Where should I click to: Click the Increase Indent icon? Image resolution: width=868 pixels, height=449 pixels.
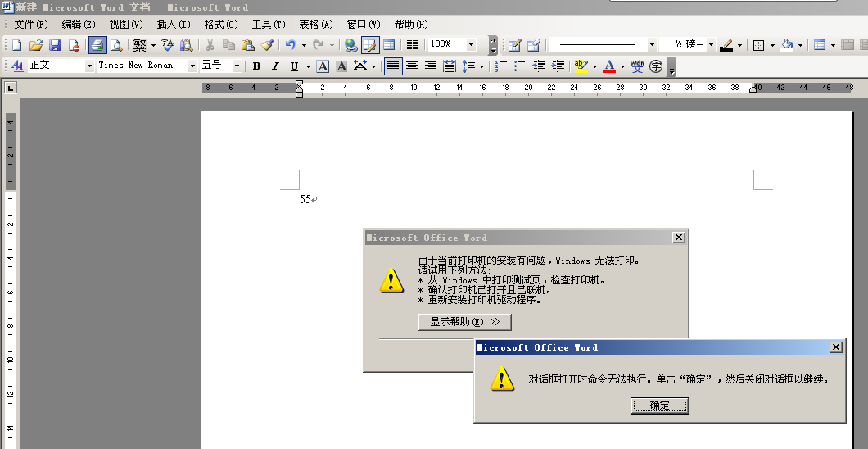[558, 66]
